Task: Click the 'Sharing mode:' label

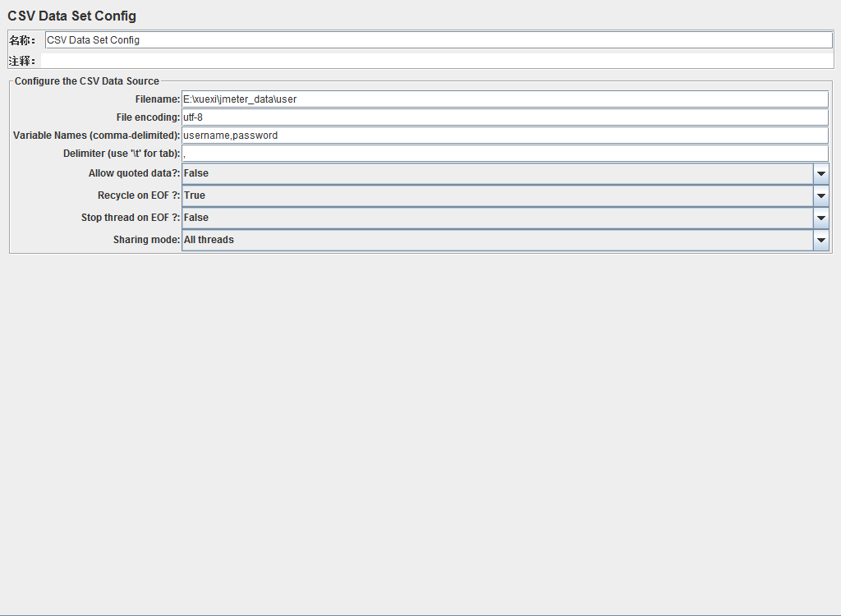Action: click(x=146, y=240)
